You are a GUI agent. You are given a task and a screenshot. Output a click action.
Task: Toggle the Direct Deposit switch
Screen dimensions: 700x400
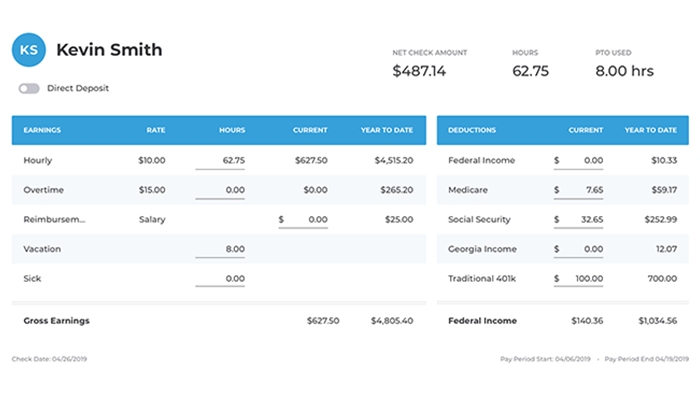coord(29,88)
